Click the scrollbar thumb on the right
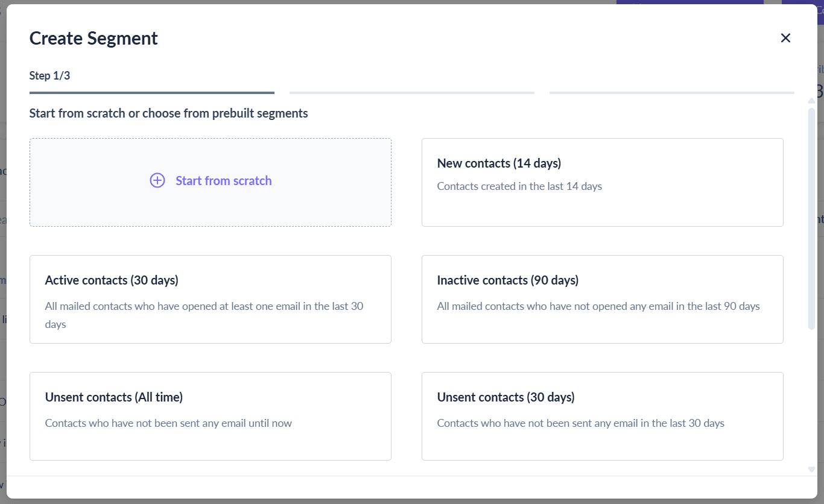The image size is (824, 504). coord(811,217)
